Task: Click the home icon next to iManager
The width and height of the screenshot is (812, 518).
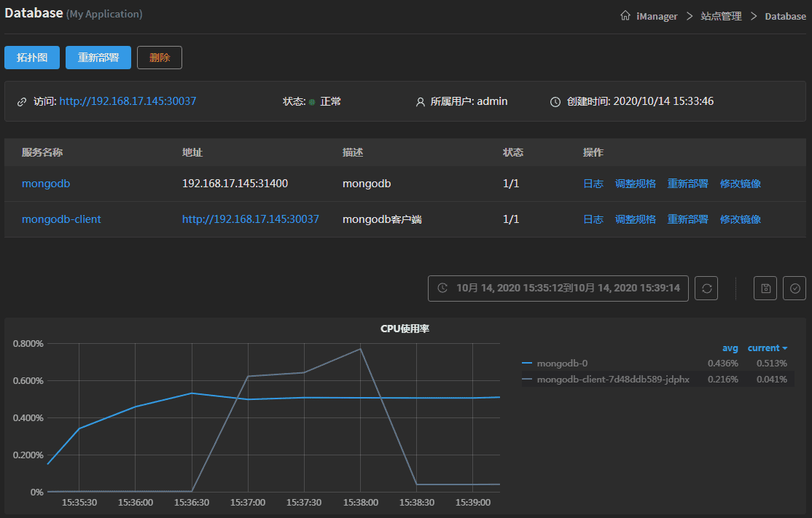Action: coord(625,16)
